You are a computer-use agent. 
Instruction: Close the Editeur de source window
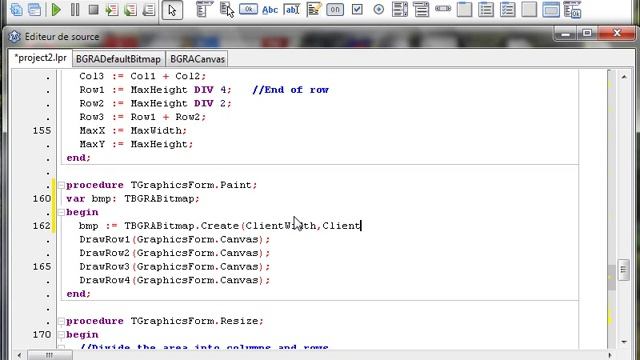tap(617, 33)
